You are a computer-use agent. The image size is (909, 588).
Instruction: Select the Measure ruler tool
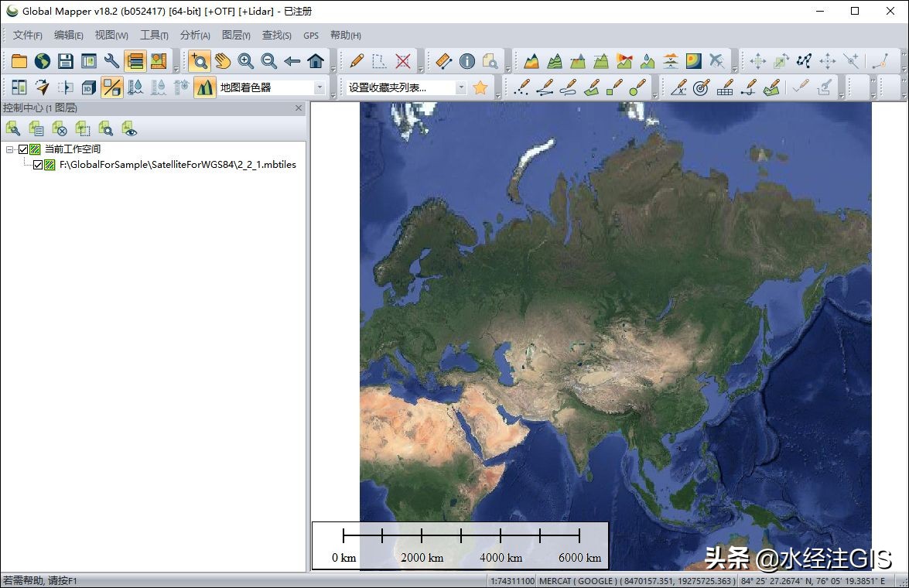(x=443, y=61)
